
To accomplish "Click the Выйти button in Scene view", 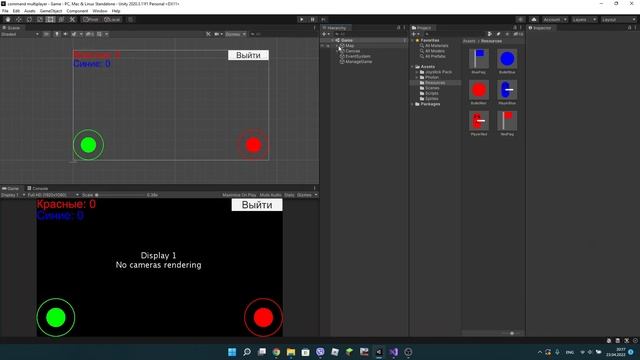I will pos(248,55).
